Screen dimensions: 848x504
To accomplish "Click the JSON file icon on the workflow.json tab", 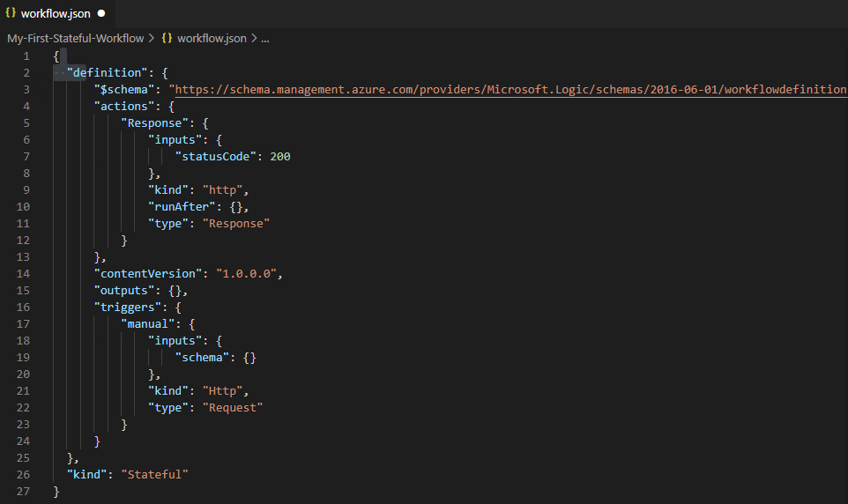I will tap(11, 14).
